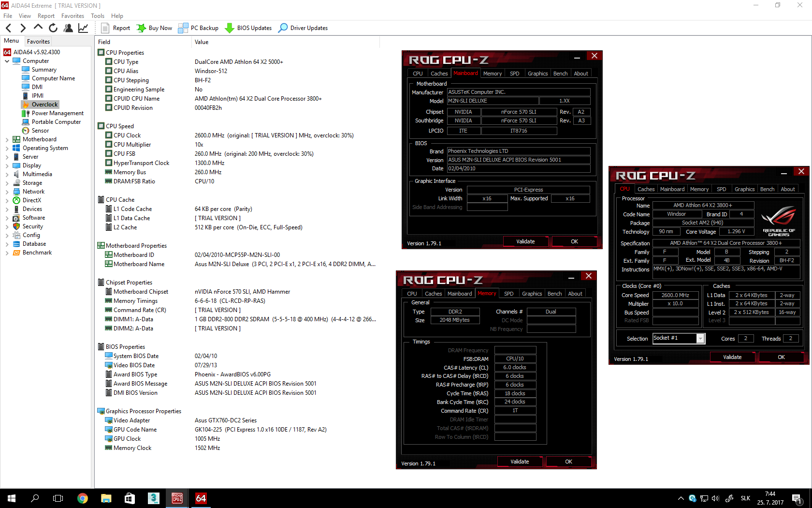Image resolution: width=812 pixels, height=508 pixels.
Task: Click Validate in the Mainboard CPU-Z window
Action: [x=525, y=241]
